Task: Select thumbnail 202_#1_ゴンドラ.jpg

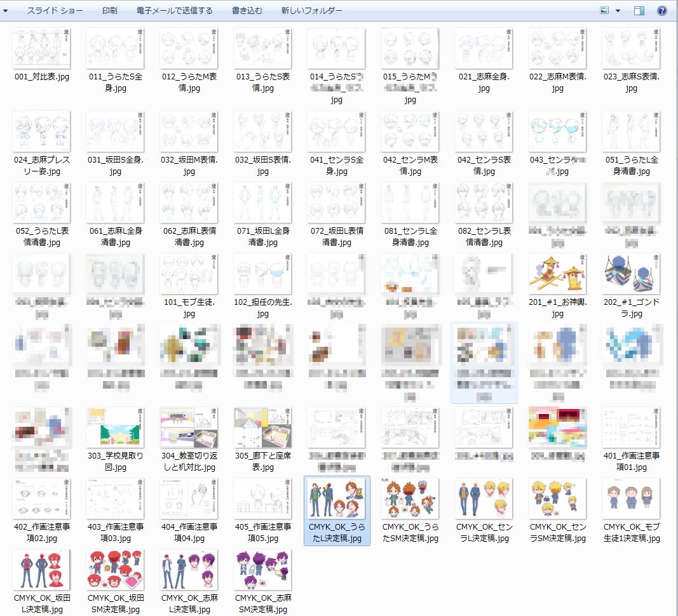Action: coord(632,274)
